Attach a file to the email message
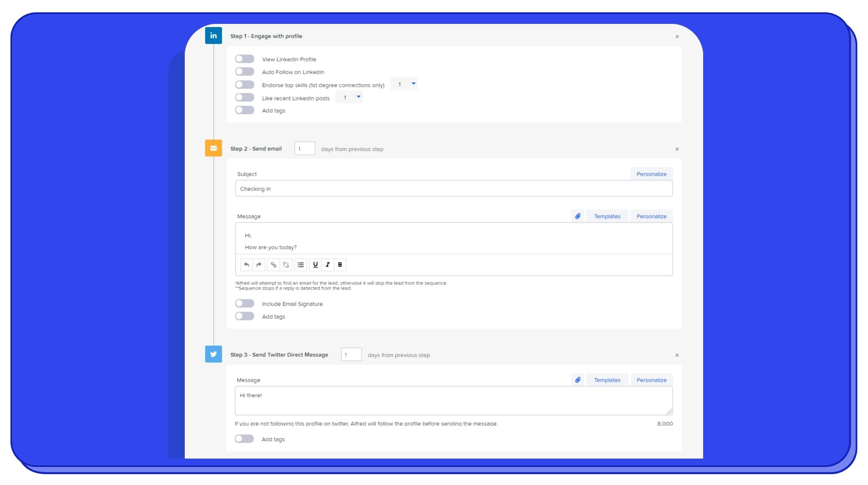Screen dimensions: 868x485 pos(578,216)
